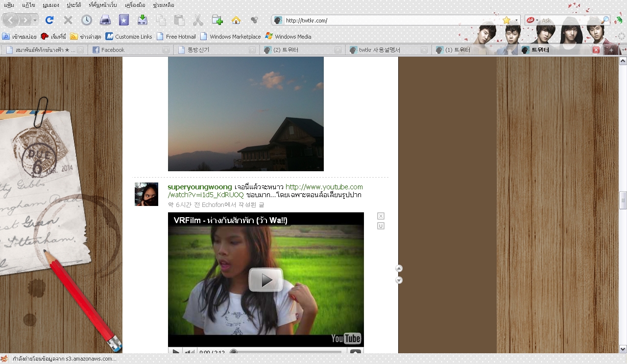Open the ช่วยเหลือ (Help) menu
Image resolution: width=627 pixels, height=364 pixels.
pyautogui.click(x=164, y=5)
